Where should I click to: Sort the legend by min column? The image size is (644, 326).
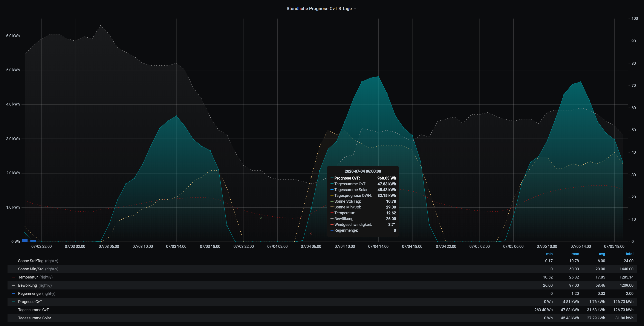pos(549,254)
